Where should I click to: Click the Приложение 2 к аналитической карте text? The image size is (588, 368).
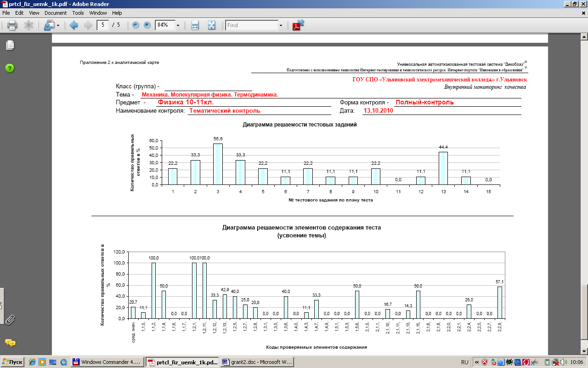click(119, 62)
